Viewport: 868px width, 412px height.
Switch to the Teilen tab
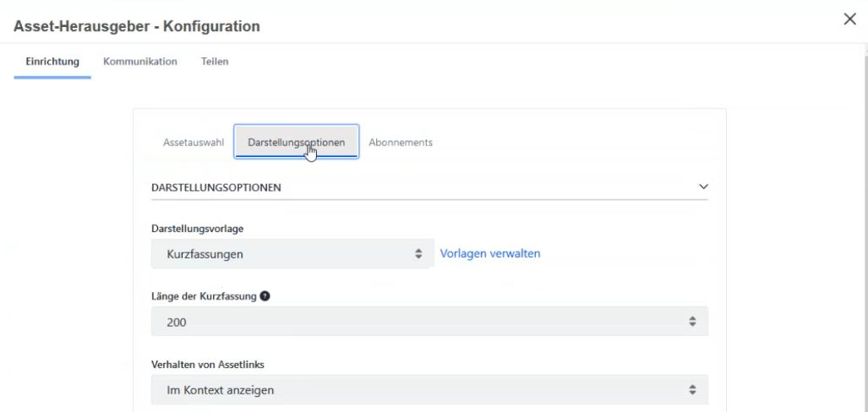(x=215, y=62)
